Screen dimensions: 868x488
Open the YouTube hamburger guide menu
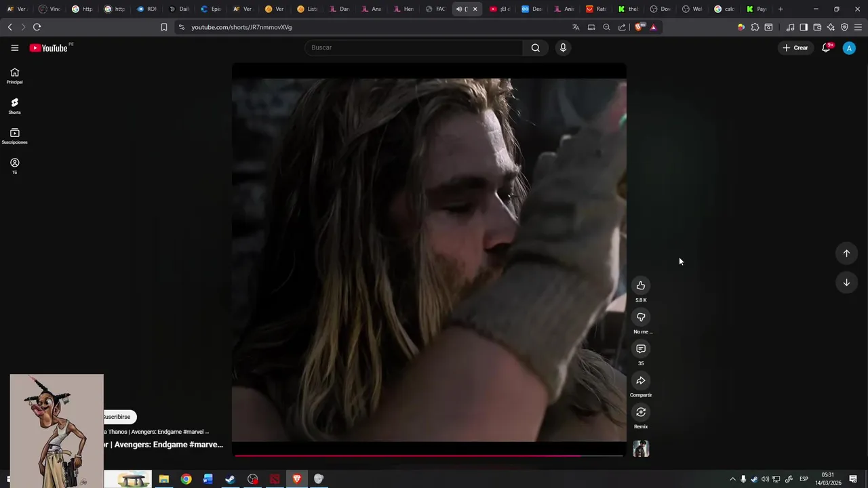click(x=14, y=47)
